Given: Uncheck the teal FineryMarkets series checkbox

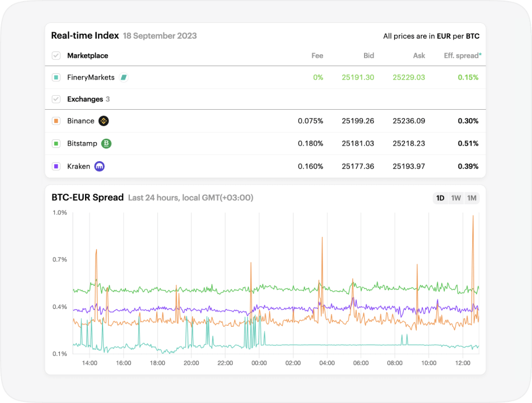Looking at the screenshot, I should [x=56, y=77].
